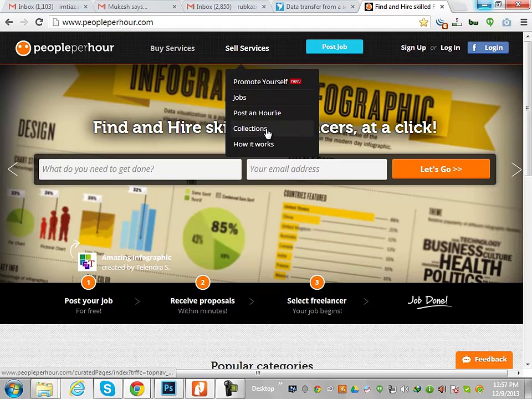Click the browser forward arrow
This screenshot has height=399, width=532.
tap(24, 22)
